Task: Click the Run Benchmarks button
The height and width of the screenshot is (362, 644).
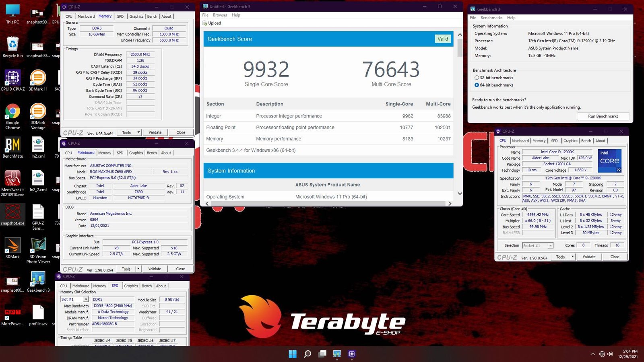Action: click(x=603, y=116)
